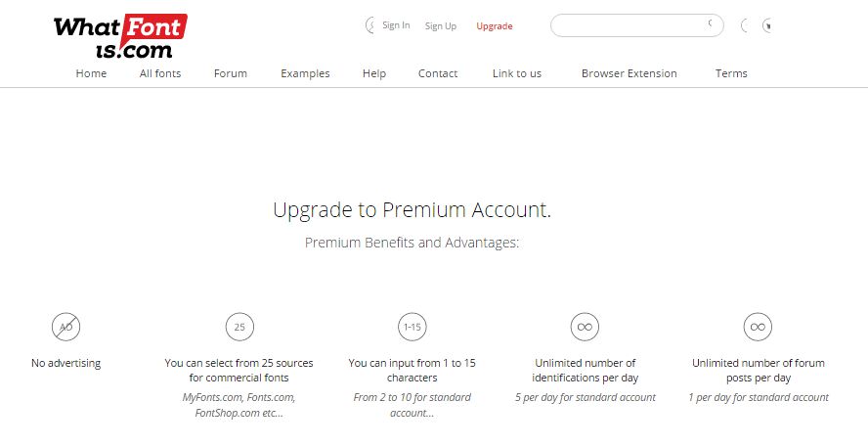Select Examples in the navigation bar
The image size is (868, 446).
click(305, 73)
